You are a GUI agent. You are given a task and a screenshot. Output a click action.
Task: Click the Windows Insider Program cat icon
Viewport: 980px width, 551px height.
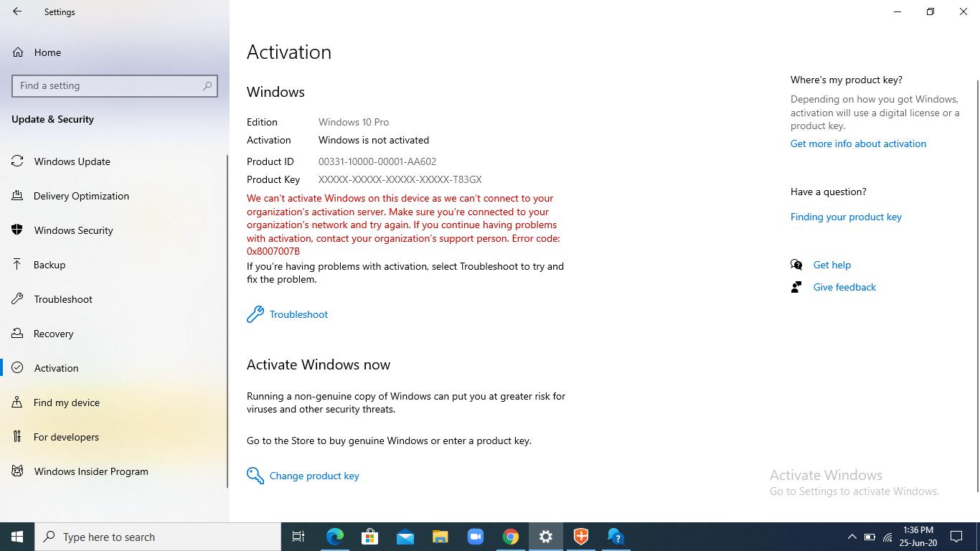click(17, 471)
